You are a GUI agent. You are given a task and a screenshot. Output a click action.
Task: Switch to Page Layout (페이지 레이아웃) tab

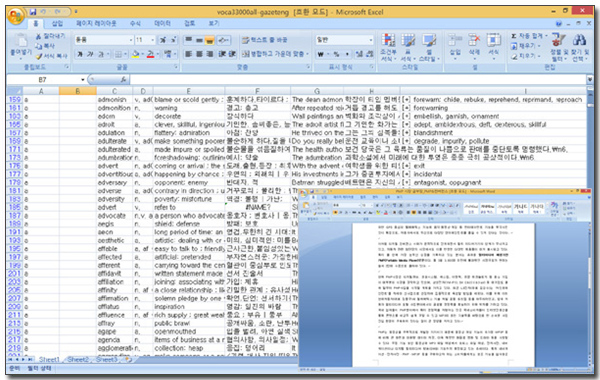(x=96, y=24)
